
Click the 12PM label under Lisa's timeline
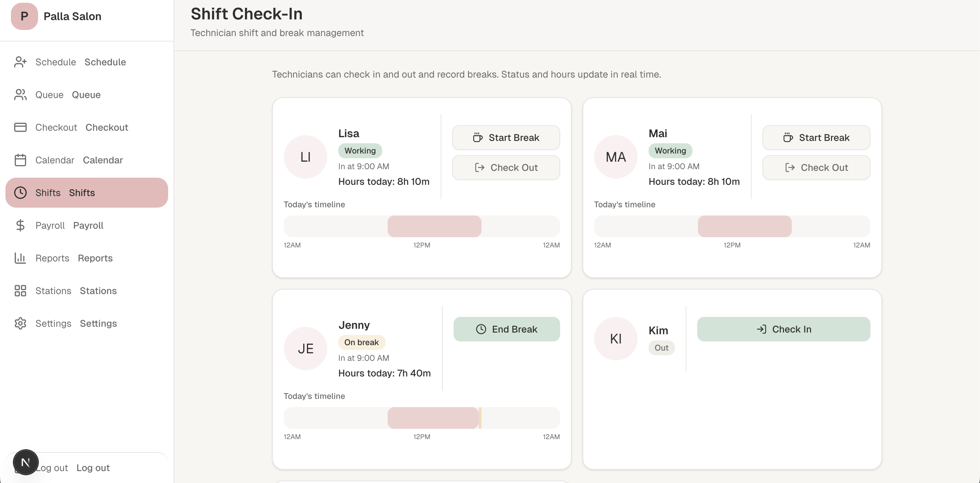pos(422,245)
